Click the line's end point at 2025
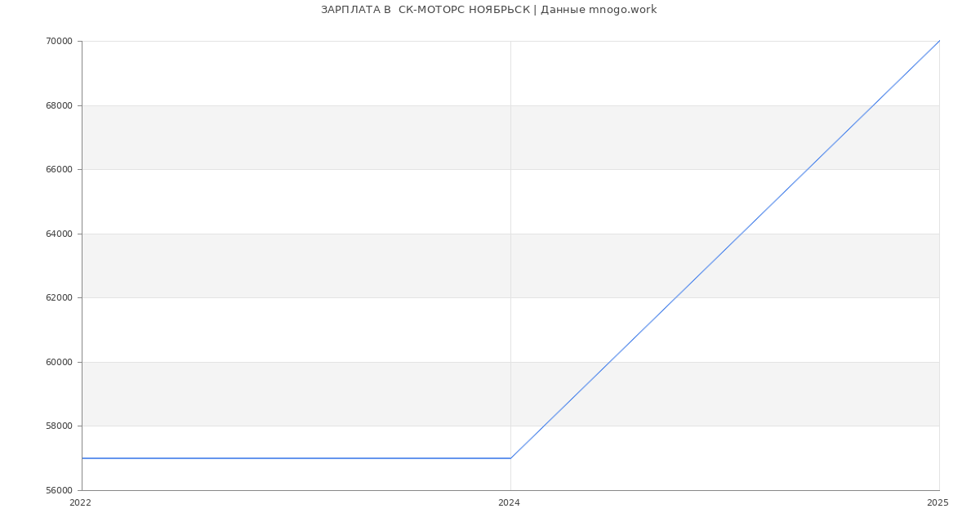The width and height of the screenshot is (980, 531). [x=939, y=41]
